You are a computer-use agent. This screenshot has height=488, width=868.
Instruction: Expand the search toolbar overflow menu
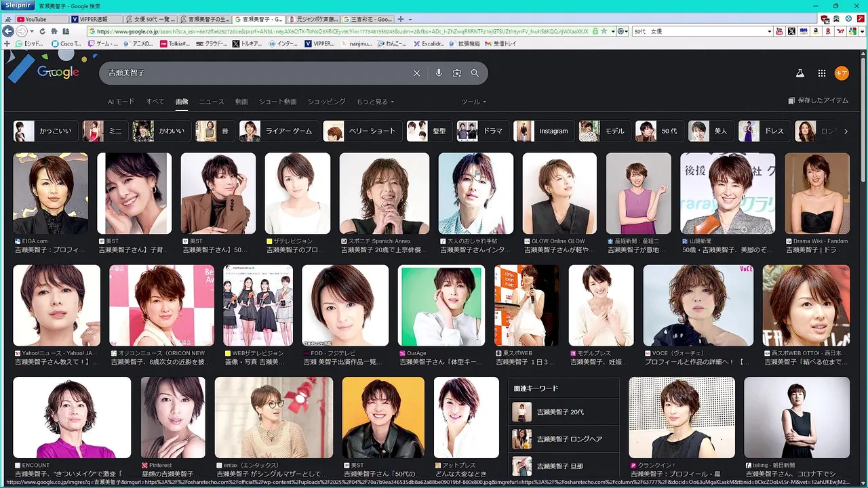(863, 31)
